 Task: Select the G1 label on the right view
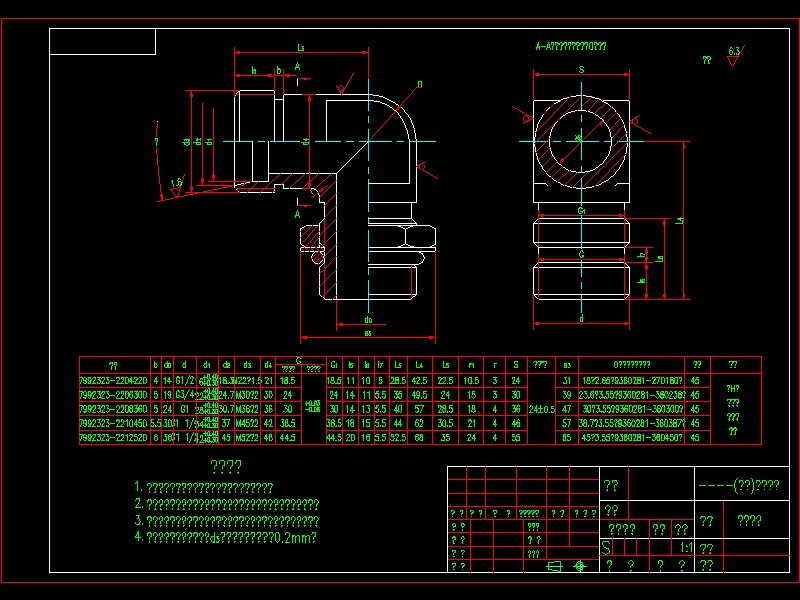click(x=582, y=210)
